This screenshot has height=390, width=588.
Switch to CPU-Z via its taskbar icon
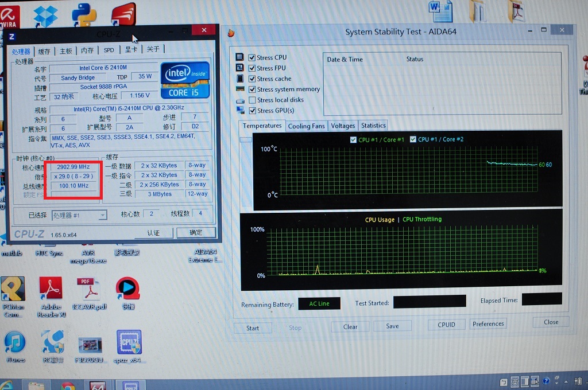point(131,385)
